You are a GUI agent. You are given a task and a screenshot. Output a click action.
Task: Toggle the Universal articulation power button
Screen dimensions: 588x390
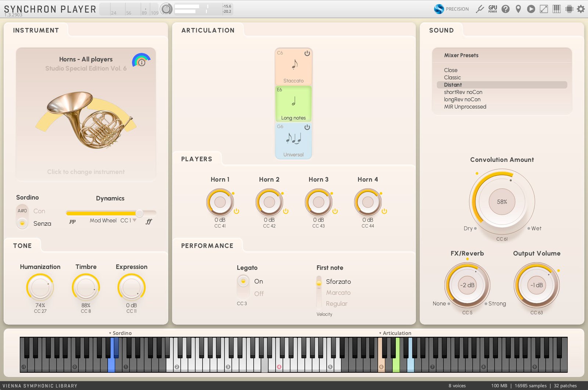point(307,127)
